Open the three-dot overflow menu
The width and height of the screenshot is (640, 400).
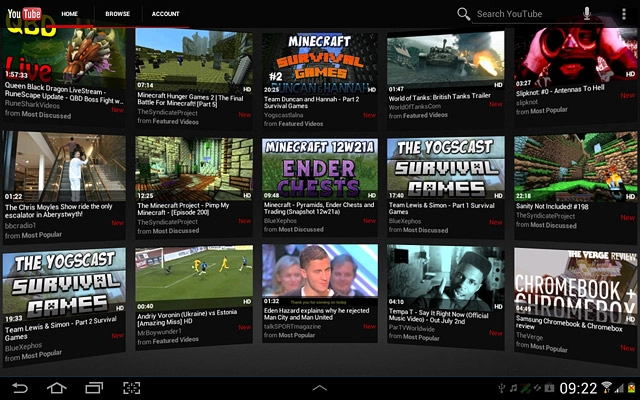(620, 14)
